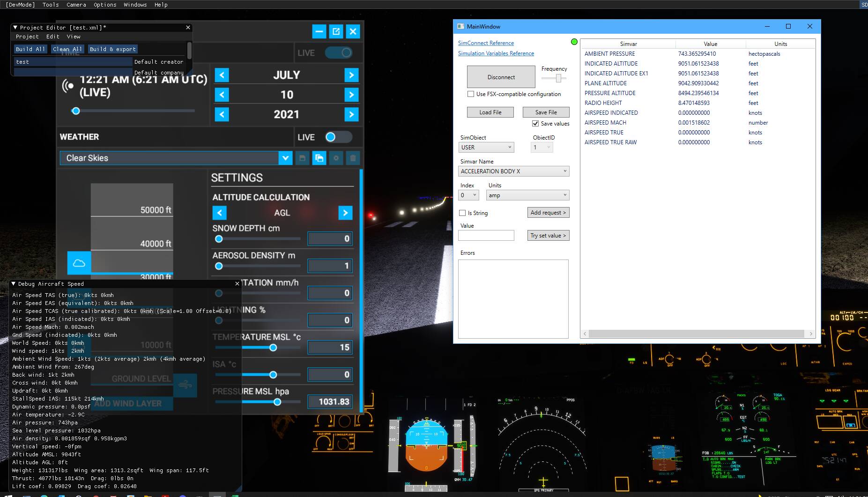This screenshot has width=868, height=497.
Task: Select the test project row
Action: 73,62
